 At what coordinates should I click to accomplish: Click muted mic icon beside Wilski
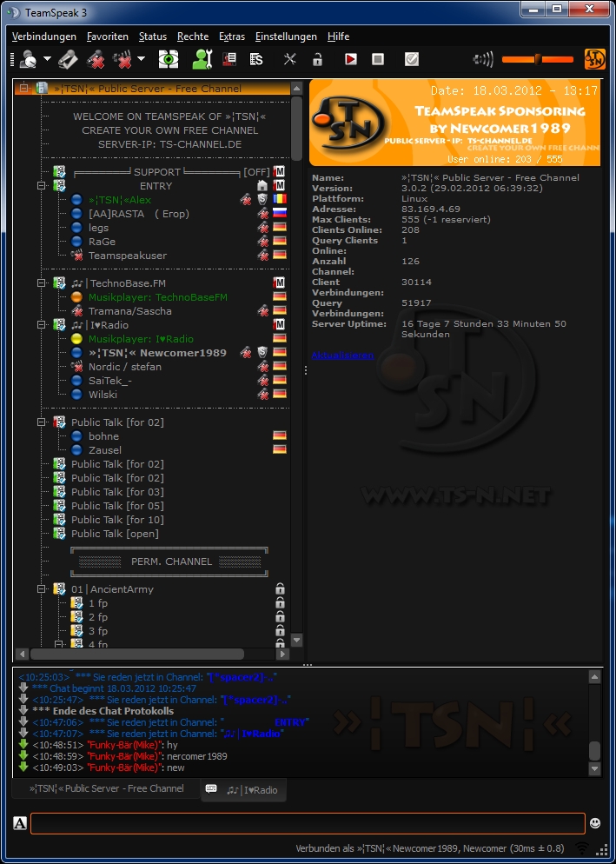(x=263, y=394)
